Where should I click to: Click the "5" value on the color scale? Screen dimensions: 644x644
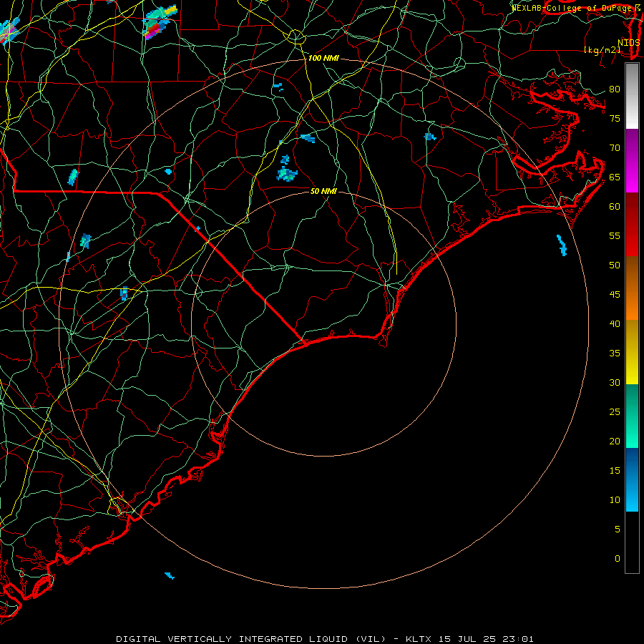coord(618,529)
